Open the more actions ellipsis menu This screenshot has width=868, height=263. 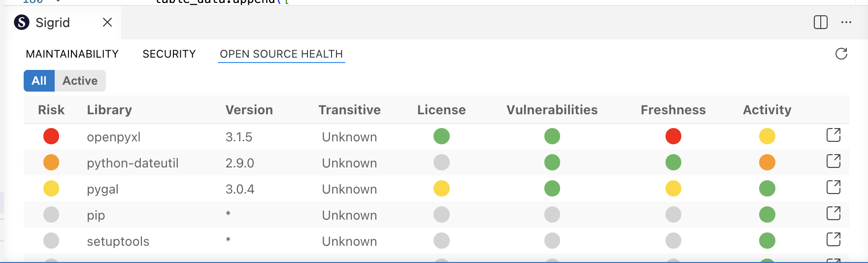(846, 22)
